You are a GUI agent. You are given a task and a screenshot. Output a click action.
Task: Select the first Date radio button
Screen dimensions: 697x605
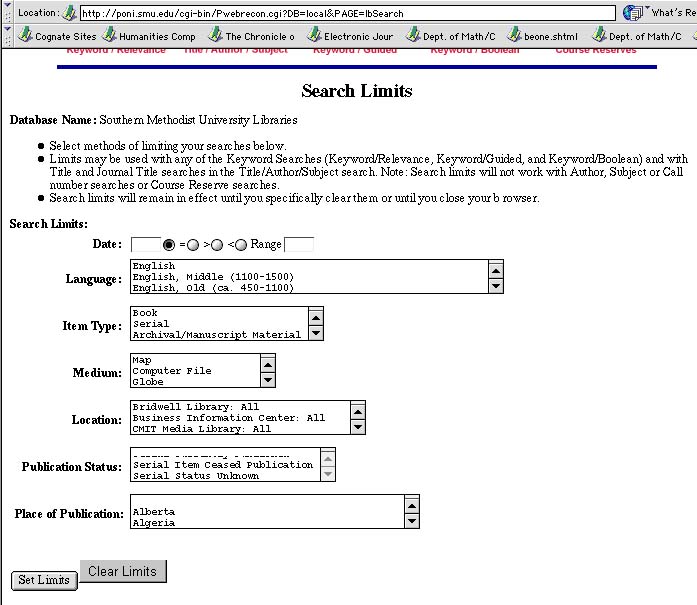[169, 244]
